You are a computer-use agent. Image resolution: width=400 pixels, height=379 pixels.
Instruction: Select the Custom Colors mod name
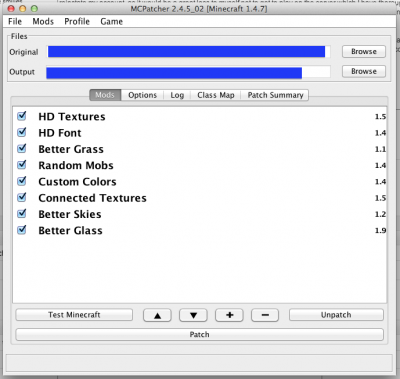point(77,182)
